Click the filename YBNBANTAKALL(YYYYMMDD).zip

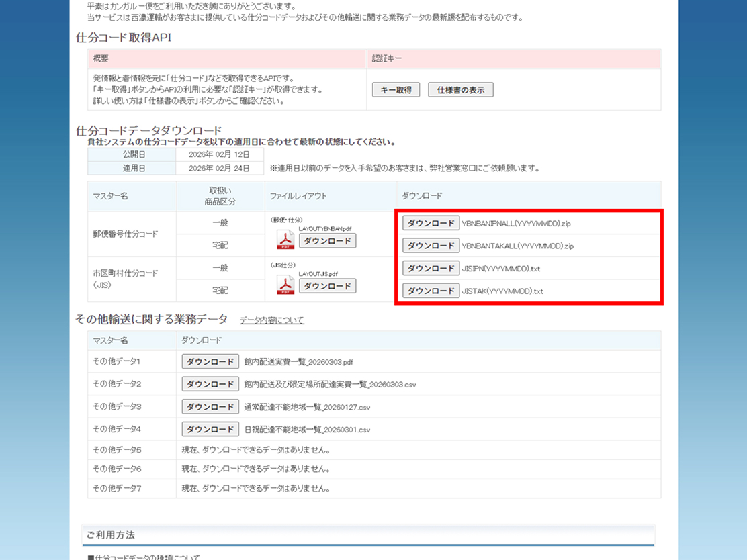coord(517,246)
